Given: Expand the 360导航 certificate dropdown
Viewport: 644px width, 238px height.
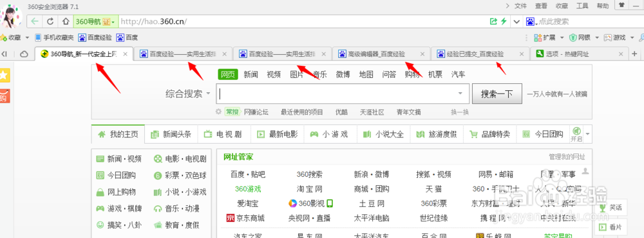Looking at the screenshot, I should 113,21.
